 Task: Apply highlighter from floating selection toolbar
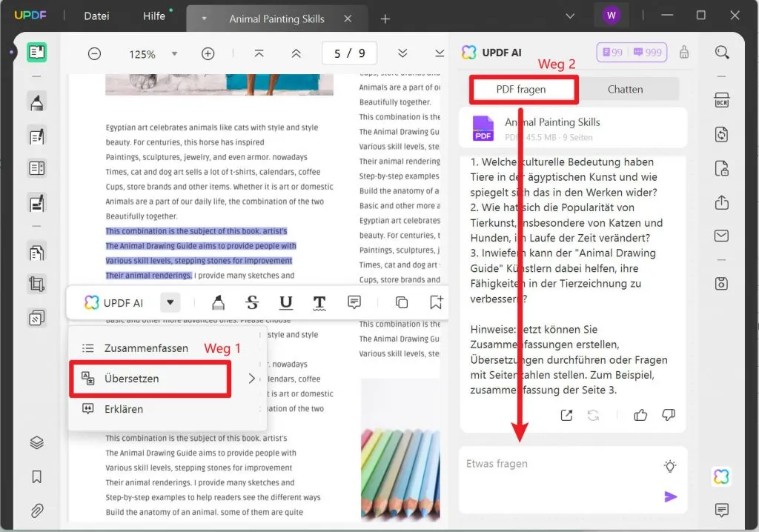pyautogui.click(x=219, y=302)
